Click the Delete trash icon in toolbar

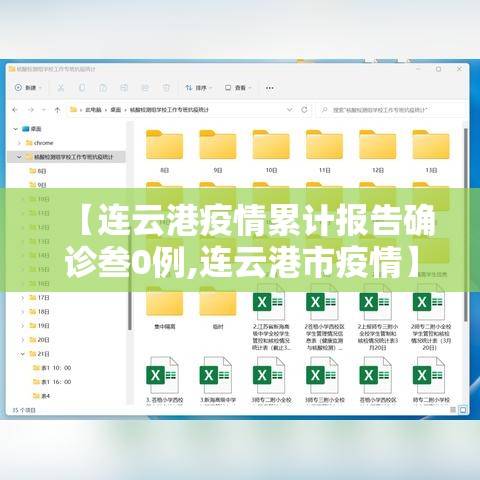(x=166, y=88)
